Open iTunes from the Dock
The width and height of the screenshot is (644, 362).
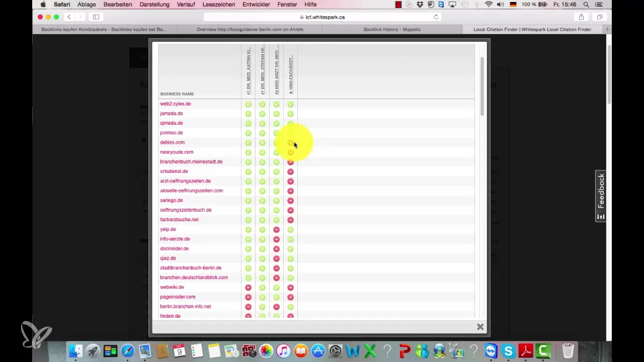coord(283,350)
